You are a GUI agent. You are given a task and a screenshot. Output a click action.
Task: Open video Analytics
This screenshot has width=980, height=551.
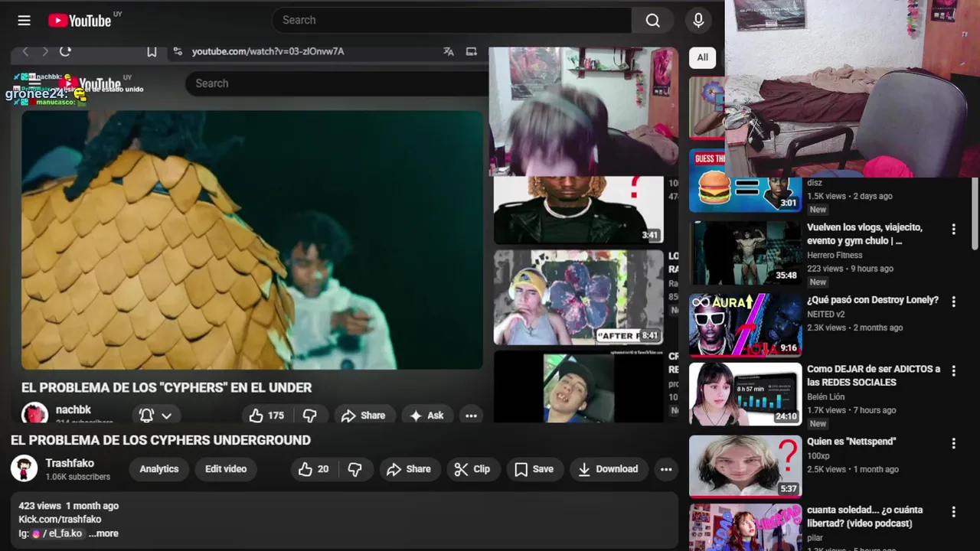pyautogui.click(x=159, y=469)
